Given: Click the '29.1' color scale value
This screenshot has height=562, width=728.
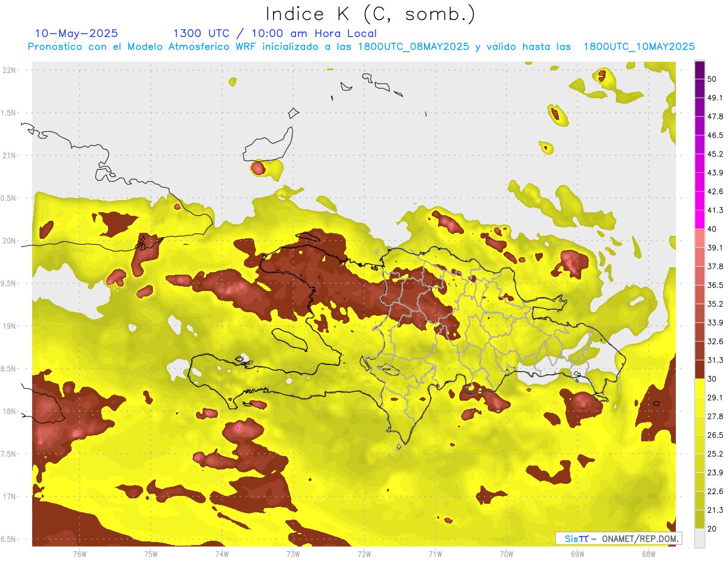Looking at the screenshot, I should pos(715,398).
